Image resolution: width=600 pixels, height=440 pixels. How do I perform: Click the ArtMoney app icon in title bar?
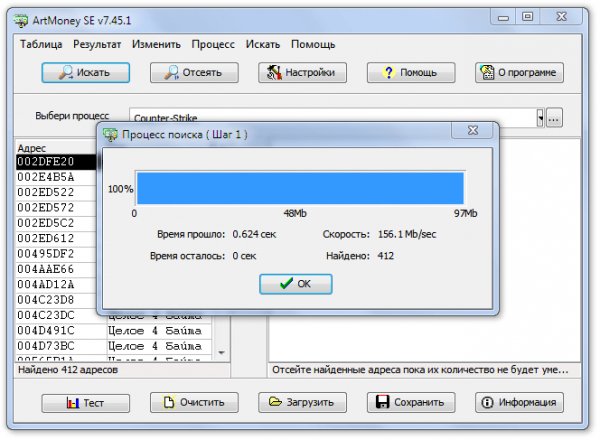coord(21,20)
